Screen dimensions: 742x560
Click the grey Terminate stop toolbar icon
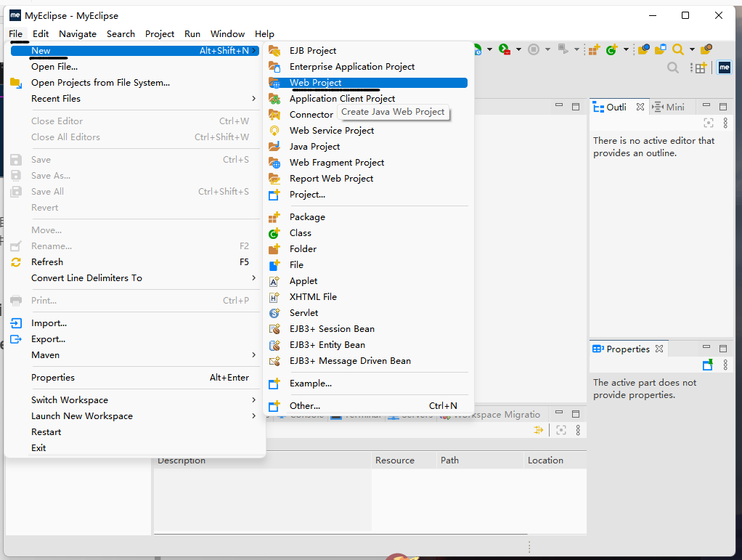click(534, 49)
